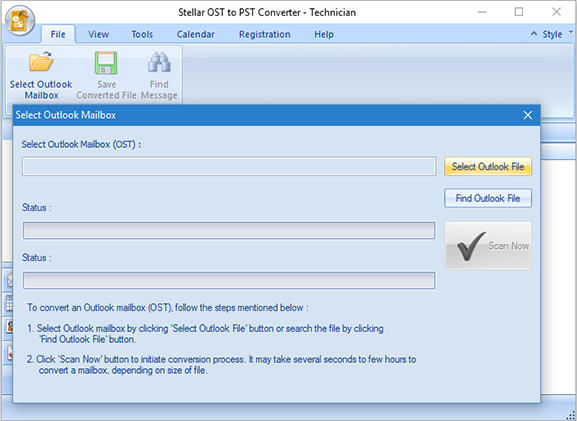
Task: Open the Registration tab
Action: 265,34
